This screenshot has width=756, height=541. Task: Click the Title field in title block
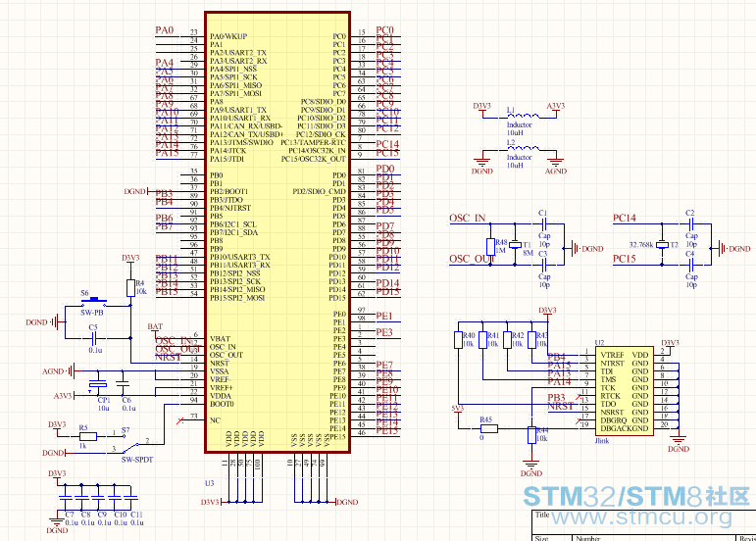[542, 515]
